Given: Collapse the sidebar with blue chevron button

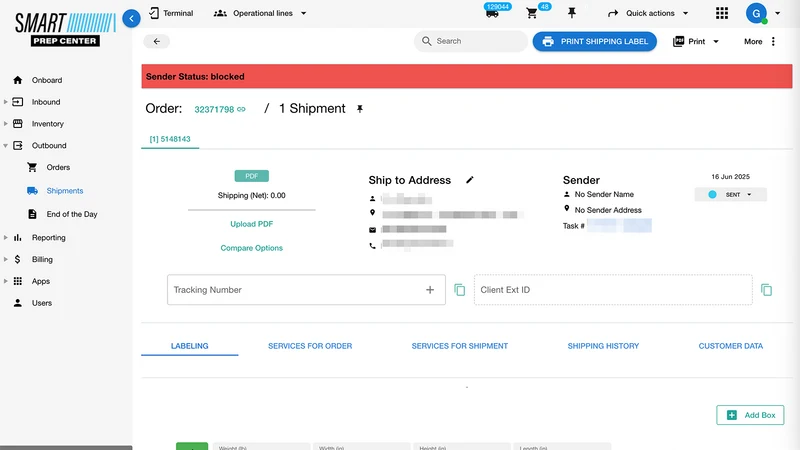Looking at the screenshot, I should 131,18.
